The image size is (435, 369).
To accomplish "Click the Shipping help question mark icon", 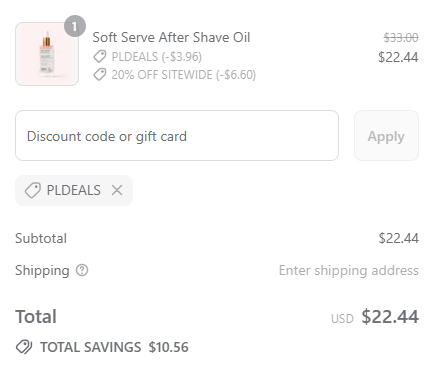I will pyautogui.click(x=82, y=270).
